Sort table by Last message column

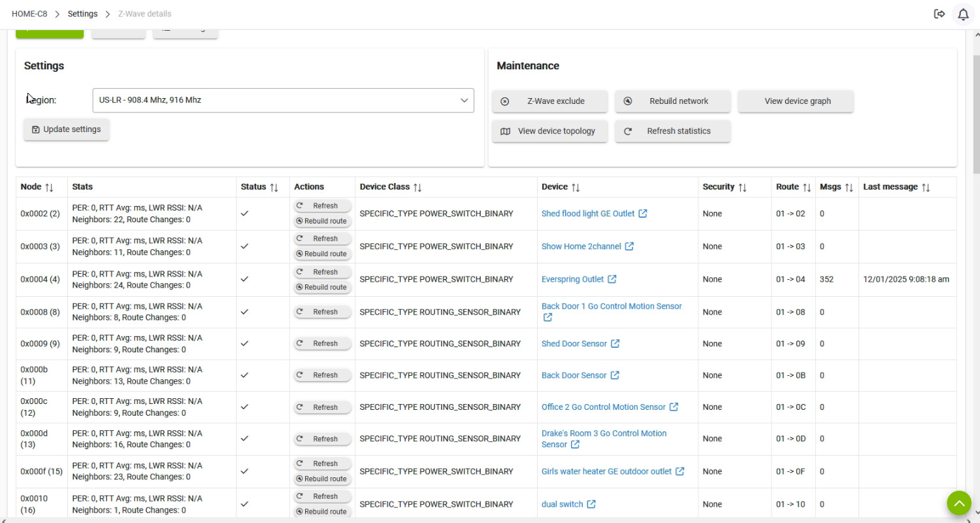pos(925,187)
